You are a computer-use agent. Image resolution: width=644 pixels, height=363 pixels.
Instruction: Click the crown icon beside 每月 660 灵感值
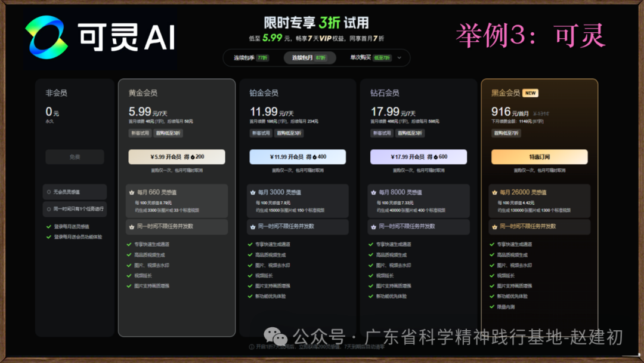[131, 193]
